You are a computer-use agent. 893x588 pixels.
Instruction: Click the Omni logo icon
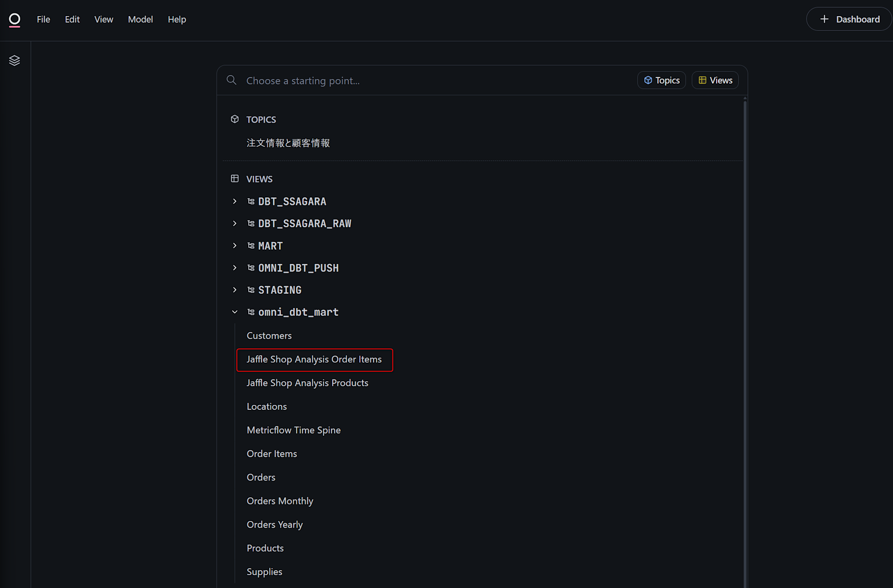[15, 20]
